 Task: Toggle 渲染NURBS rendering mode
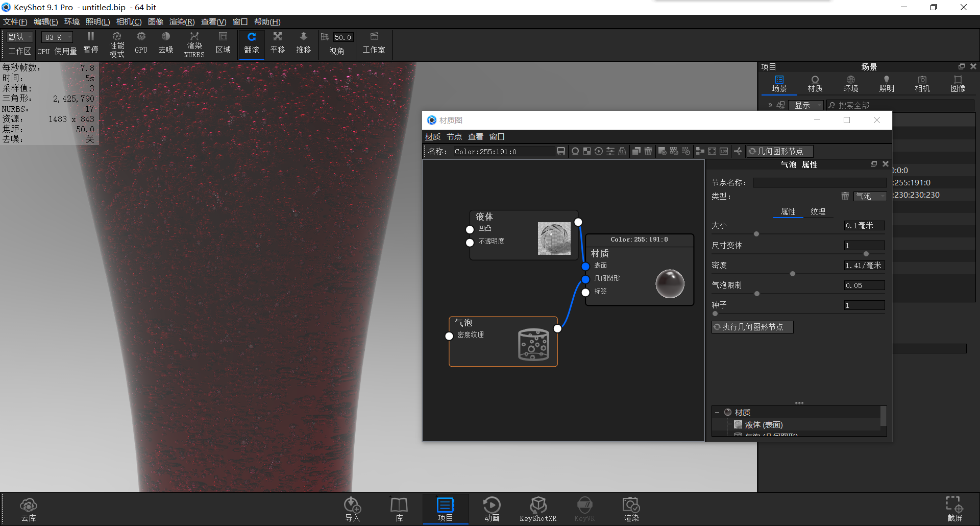(x=194, y=43)
